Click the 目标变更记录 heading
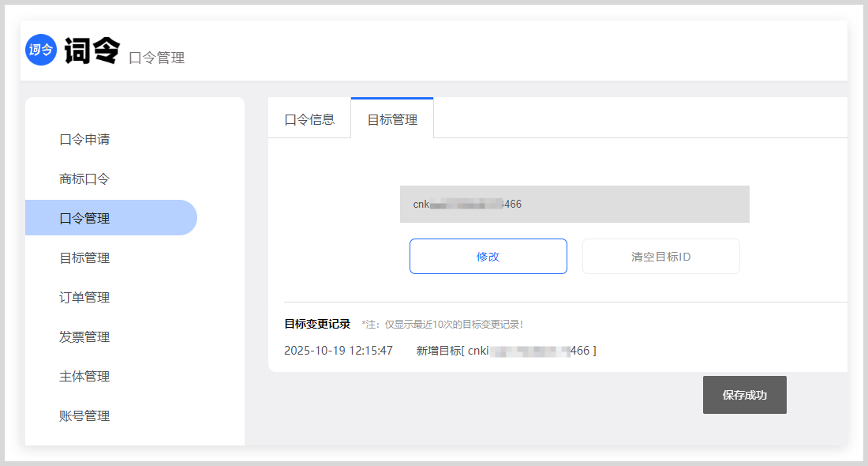 317,324
